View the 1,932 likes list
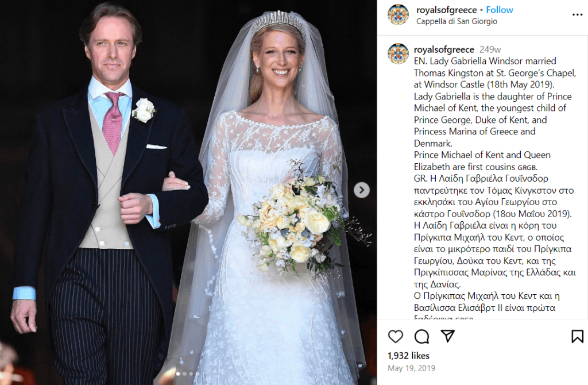Image resolution: width=588 pixels, height=385 pixels. tap(408, 356)
